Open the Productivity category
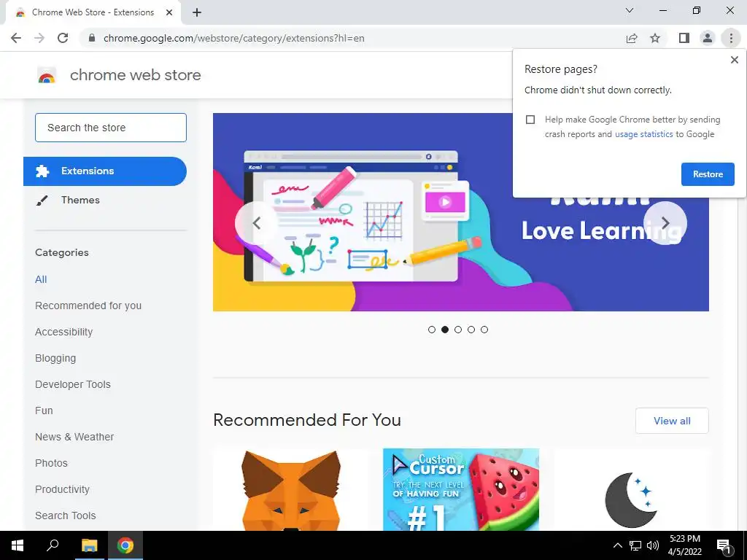 click(63, 489)
